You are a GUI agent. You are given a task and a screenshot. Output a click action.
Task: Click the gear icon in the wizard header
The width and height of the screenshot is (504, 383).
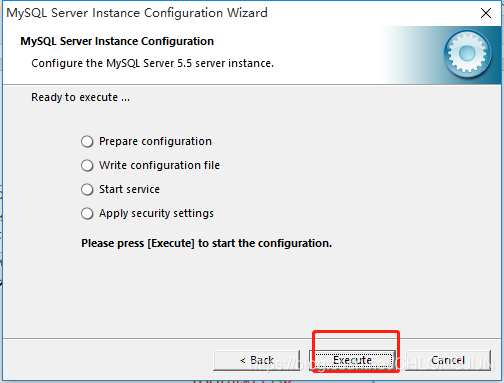tap(467, 54)
